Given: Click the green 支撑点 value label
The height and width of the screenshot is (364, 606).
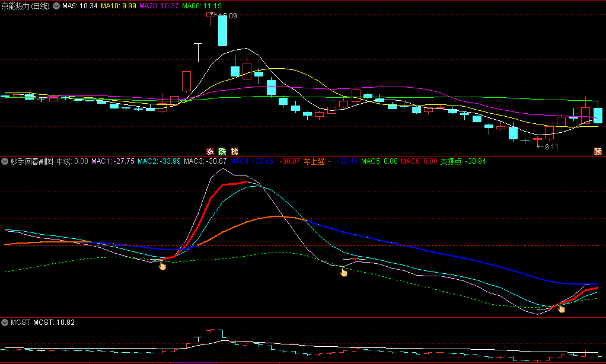Looking at the screenshot, I should [x=463, y=161].
